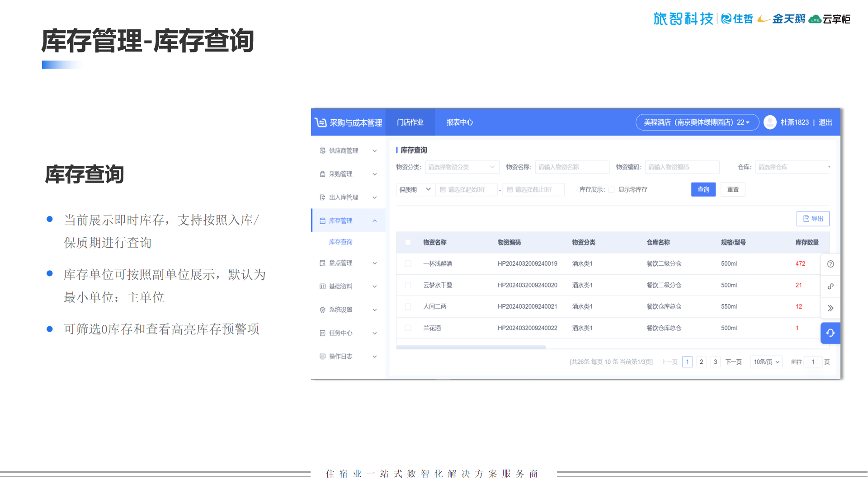Toggle the select-all checkbox in table header
The image size is (868, 488).
(x=408, y=242)
